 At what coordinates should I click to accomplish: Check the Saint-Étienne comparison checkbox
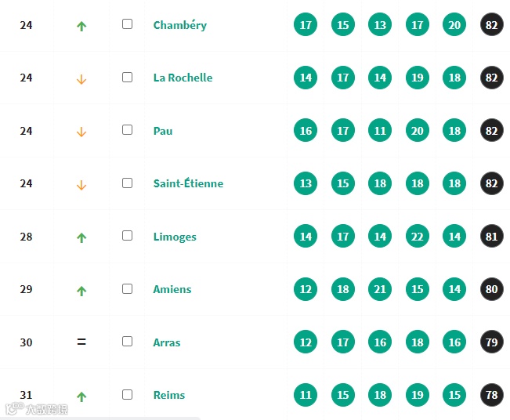tap(127, 183)
